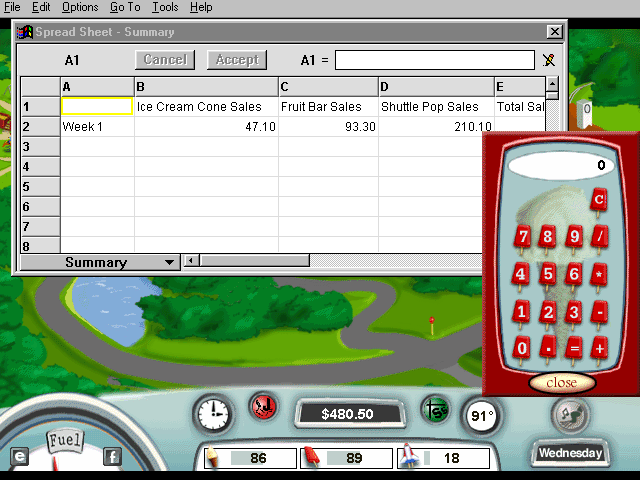Click the 'Week 1' cell
The width and height of the screenshot is (640, 480).
coord(97,127)
